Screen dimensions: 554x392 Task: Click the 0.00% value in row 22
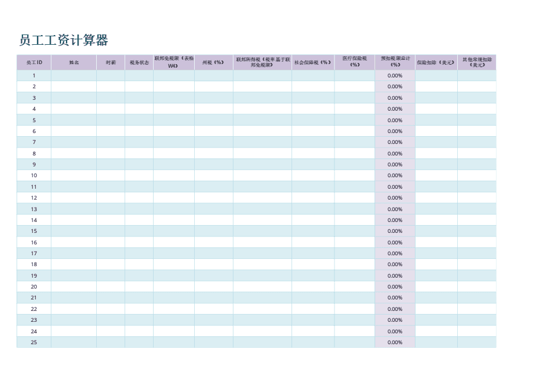(x=395, y=309)
